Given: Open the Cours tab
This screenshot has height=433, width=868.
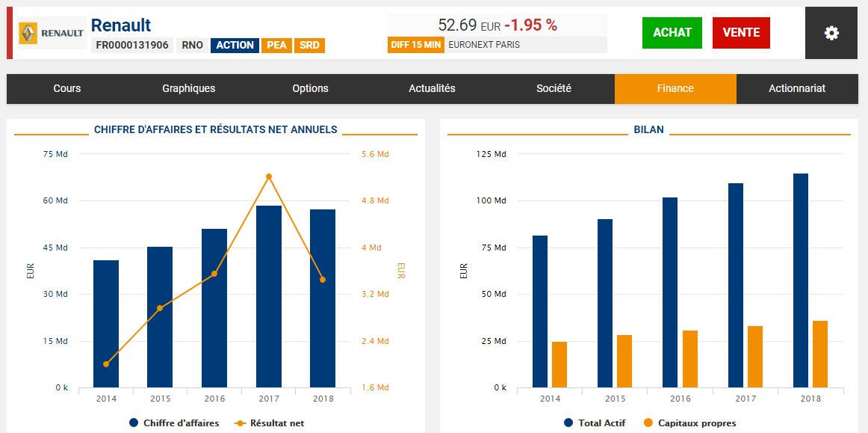Looking at the screenshot, I should pyautogui.click(x=67, y=89).
